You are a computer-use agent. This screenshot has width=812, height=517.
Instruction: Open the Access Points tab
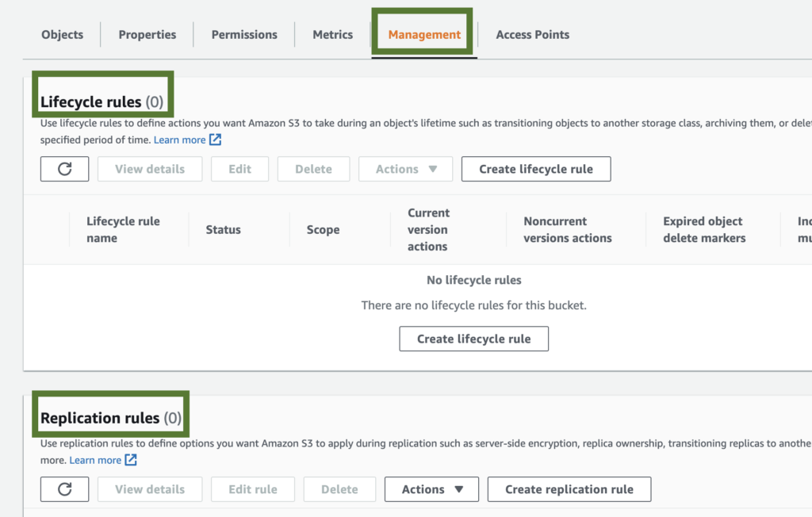click(532, 35)
